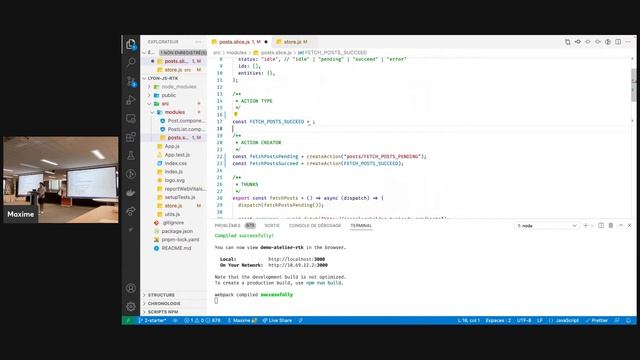Open the terminal selector dropdown '1: node'
The width and height of the screenshot is (640, 360).
pos(547,226)
